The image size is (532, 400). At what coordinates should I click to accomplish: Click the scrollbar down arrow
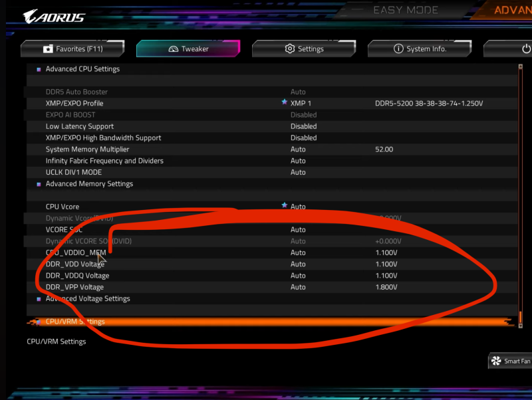(520, 326)
